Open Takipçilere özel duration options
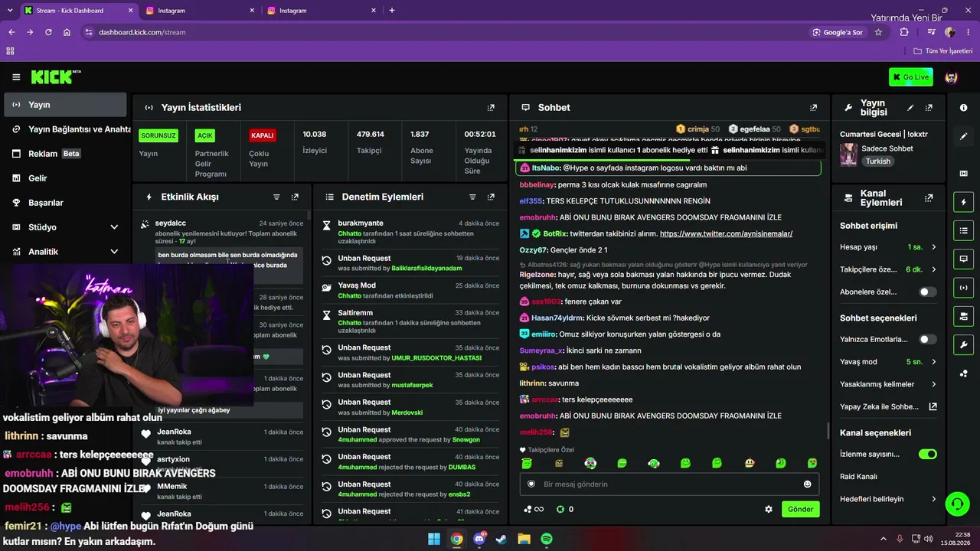The height and width of the screenshot is (551, 980). tap(888, 269)
